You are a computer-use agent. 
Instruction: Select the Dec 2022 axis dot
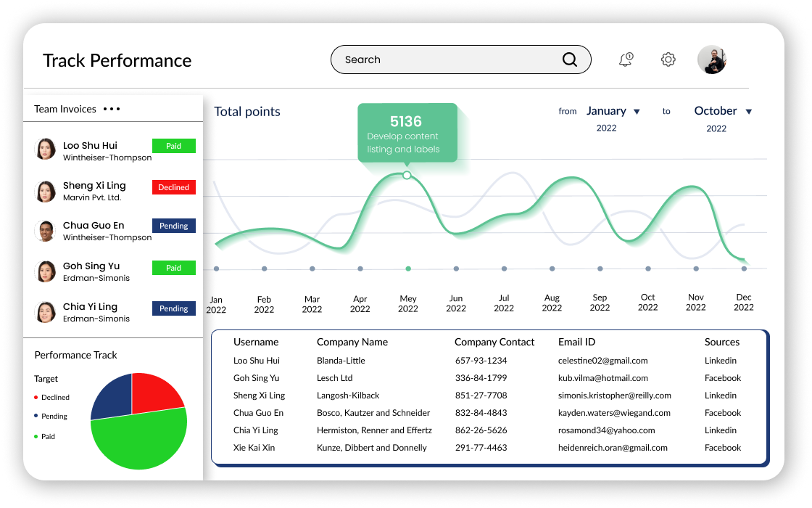pos(744,269)
